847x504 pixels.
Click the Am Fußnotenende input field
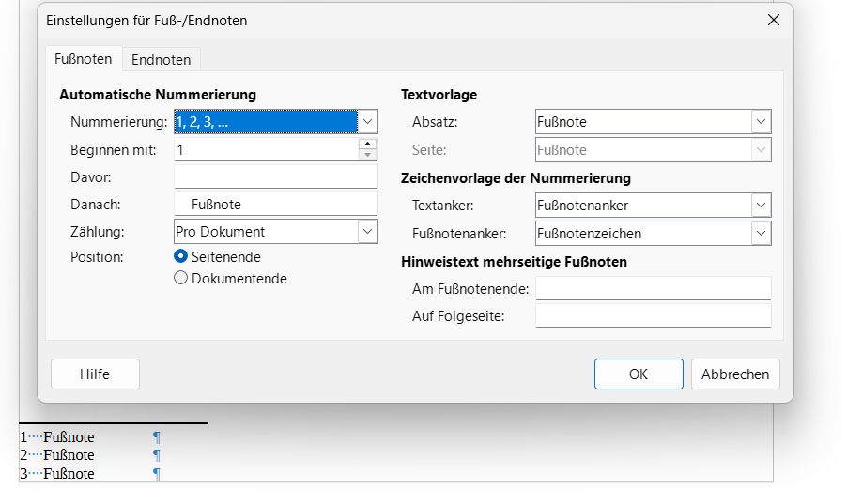click(x=653, y=288)
